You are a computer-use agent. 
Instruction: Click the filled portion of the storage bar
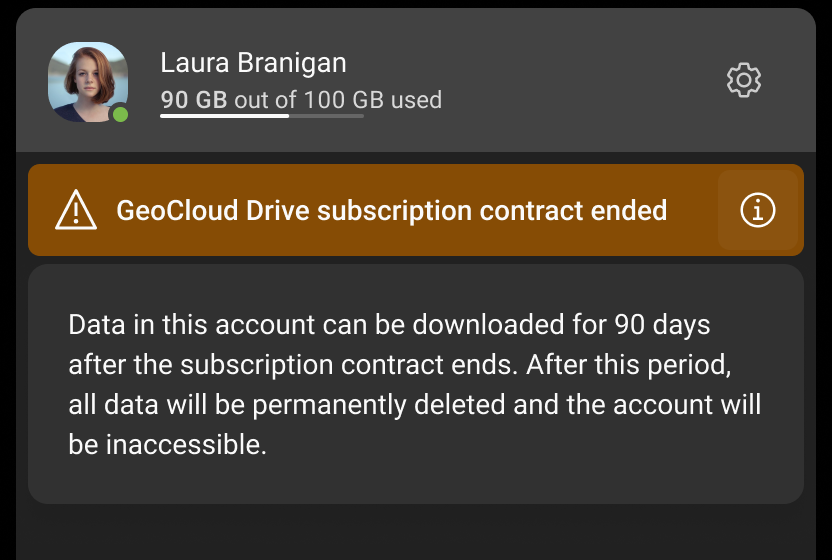224,116
